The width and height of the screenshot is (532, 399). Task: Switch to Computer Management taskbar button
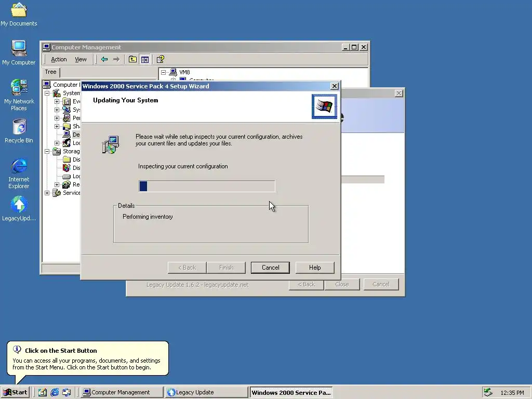(122, 392)
